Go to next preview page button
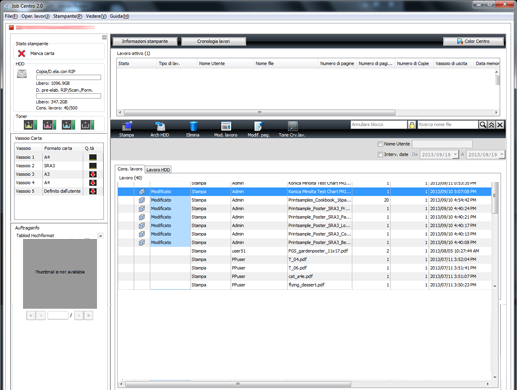 click(79, 315)
